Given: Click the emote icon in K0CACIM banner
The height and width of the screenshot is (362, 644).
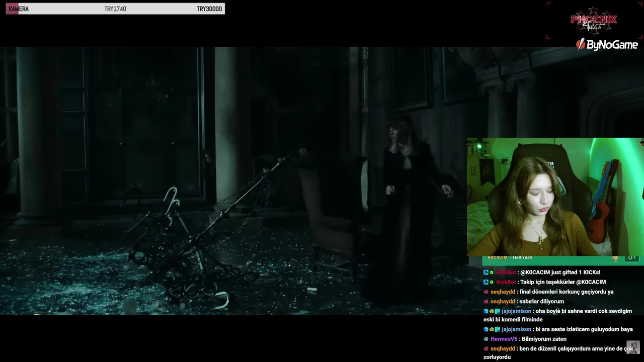Looking at the screenshot, I should [615, 258].
